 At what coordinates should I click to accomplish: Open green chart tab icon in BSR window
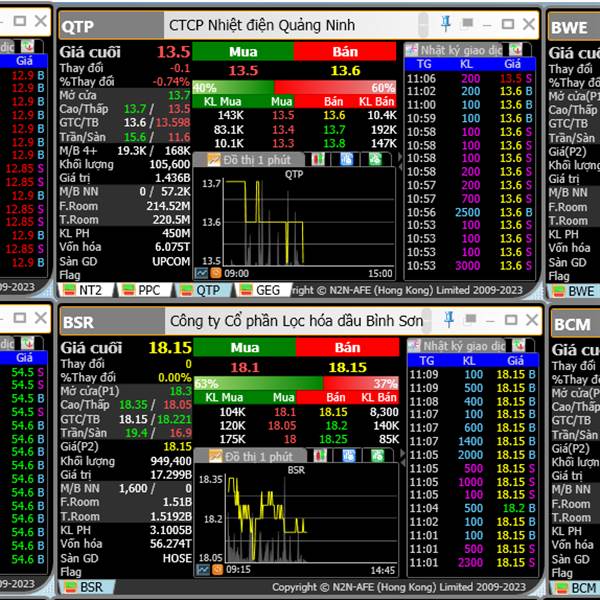[x=378, y=455]
